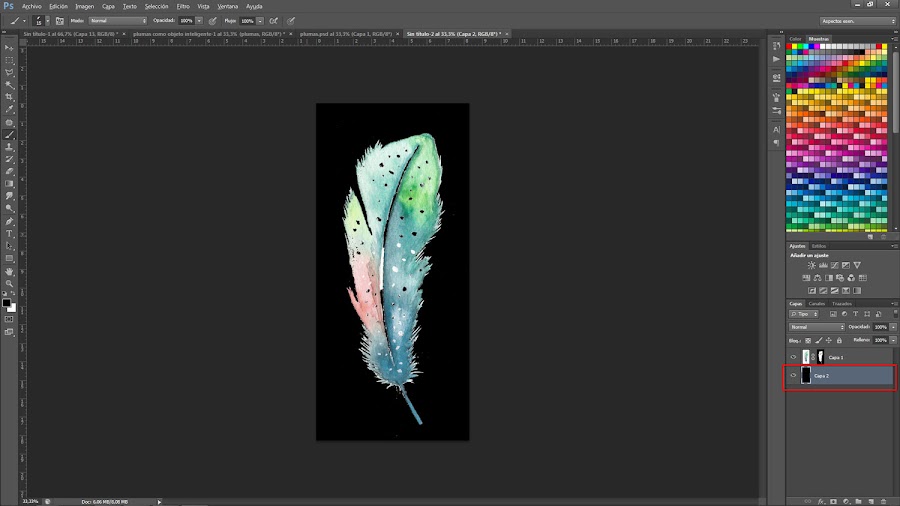
Task: Pick the Zoom tool in toolbar
Action: (x=10, y=283)
